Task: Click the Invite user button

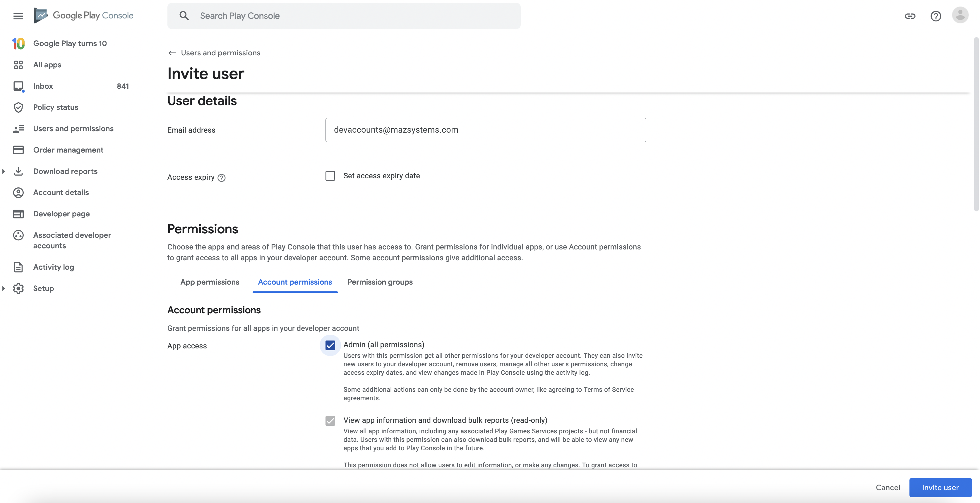Action: [x=940, y=487]
